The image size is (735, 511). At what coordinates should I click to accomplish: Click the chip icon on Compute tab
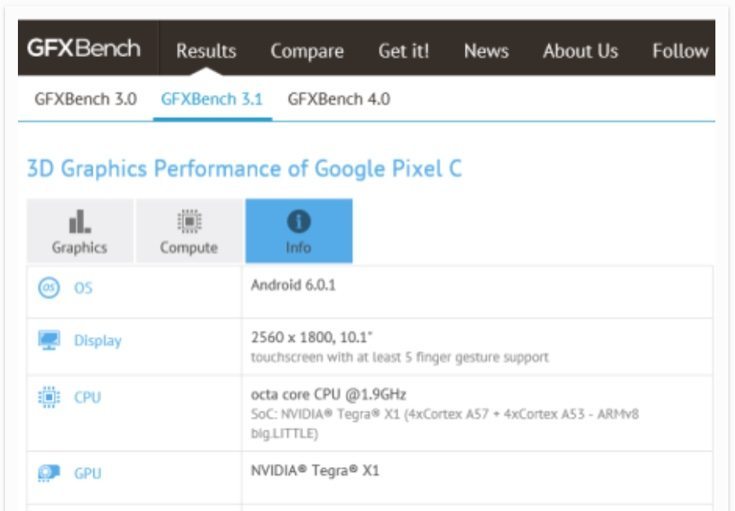[x=189, y=221]
